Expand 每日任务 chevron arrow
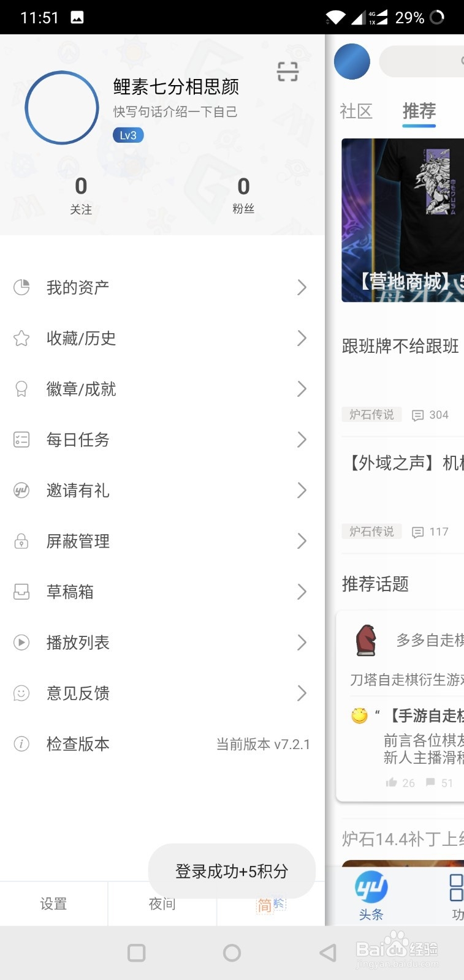Image resolution: width=464 pixels, height=980 pixels. point(302,439)
